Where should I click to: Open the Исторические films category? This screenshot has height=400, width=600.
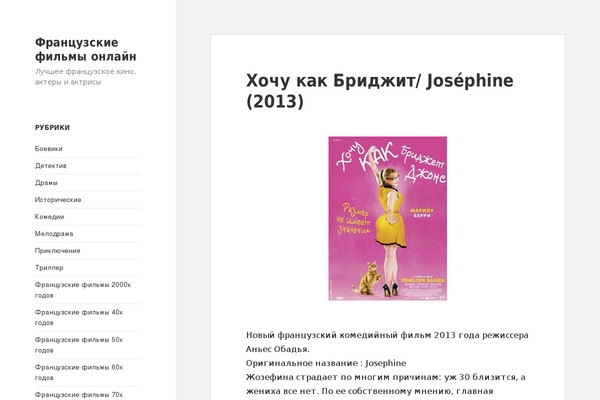coord(58,200)
